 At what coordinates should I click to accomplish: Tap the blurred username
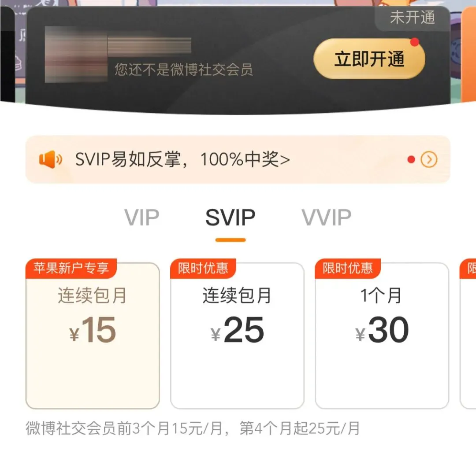point(149,46)
